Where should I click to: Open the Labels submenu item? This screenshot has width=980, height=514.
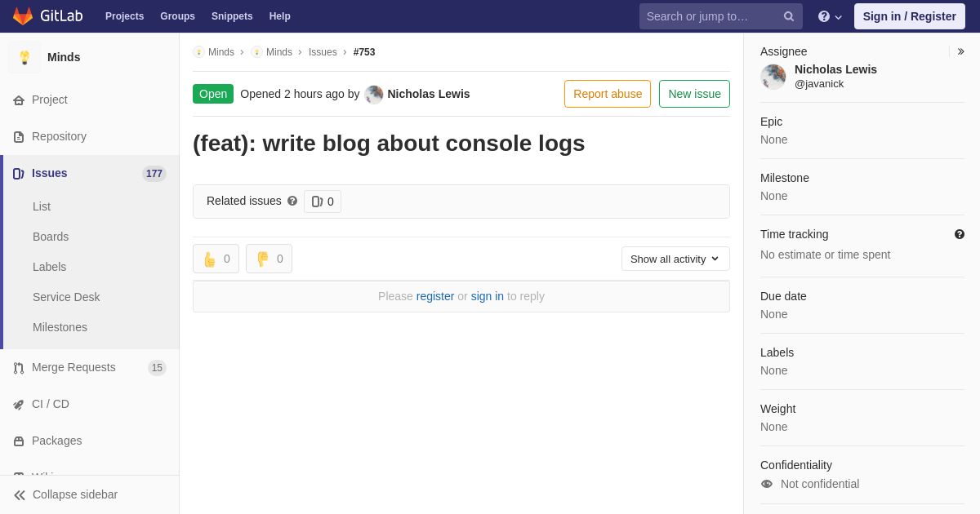49,267
